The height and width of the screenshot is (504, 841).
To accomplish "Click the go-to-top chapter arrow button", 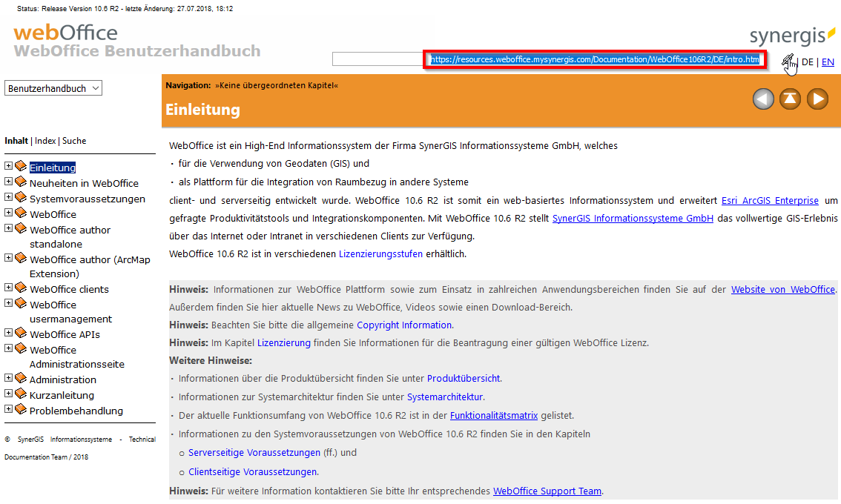I will (790, 99).
